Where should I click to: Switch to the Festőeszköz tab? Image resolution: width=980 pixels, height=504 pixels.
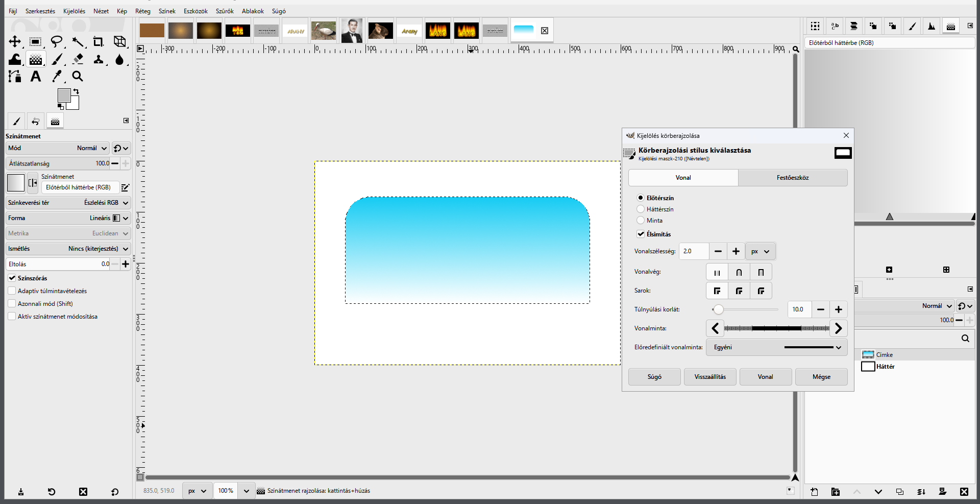(x=793, y=178)
